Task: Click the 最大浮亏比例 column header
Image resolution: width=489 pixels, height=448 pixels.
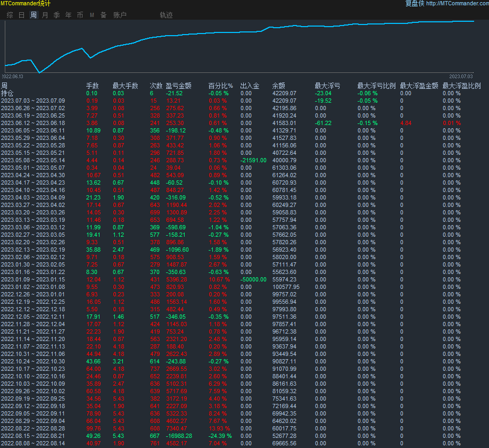Action: tap(376, 86)
